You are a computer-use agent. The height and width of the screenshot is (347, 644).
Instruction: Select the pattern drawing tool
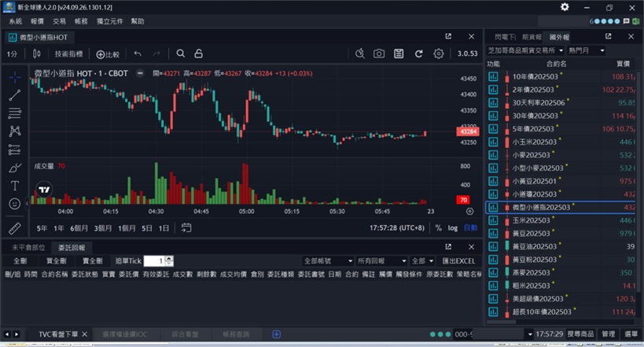point(15,131)
